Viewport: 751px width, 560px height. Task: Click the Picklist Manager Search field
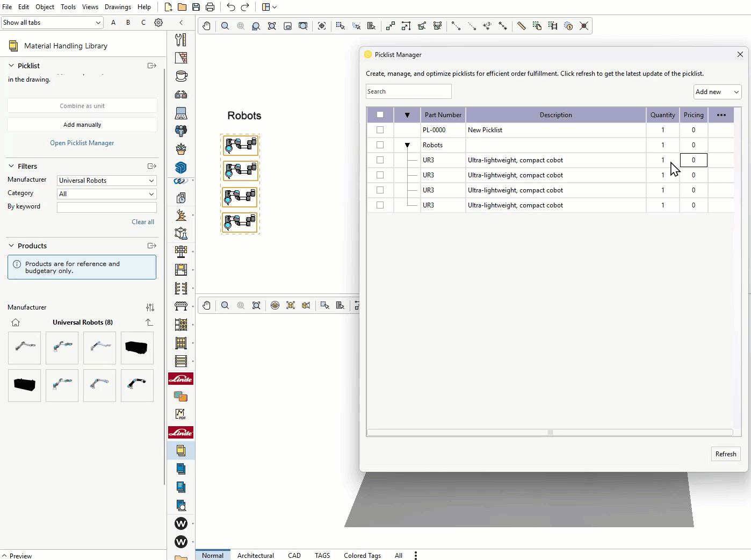tap(409, 91)
